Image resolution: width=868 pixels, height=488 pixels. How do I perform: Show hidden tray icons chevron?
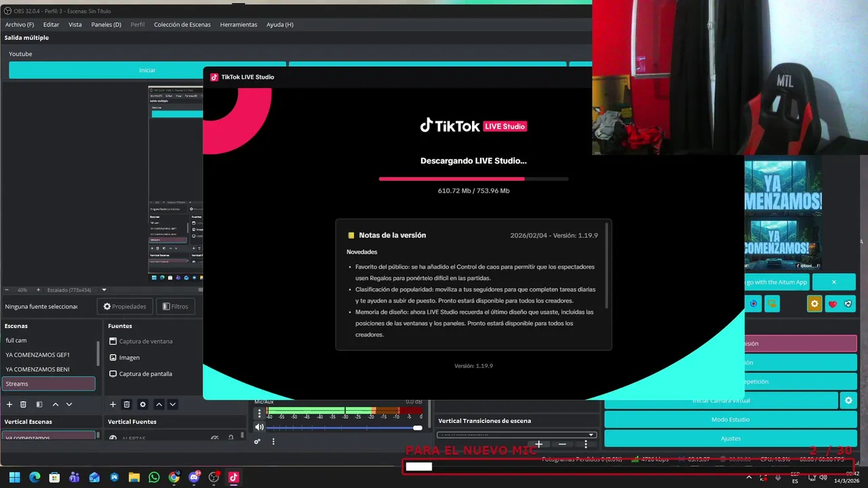click(749, 477)
